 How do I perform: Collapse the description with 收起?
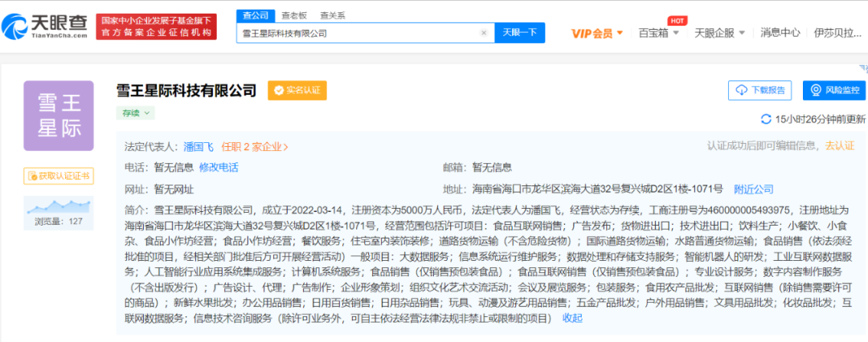pyautogui.click(x=572, y=318)
